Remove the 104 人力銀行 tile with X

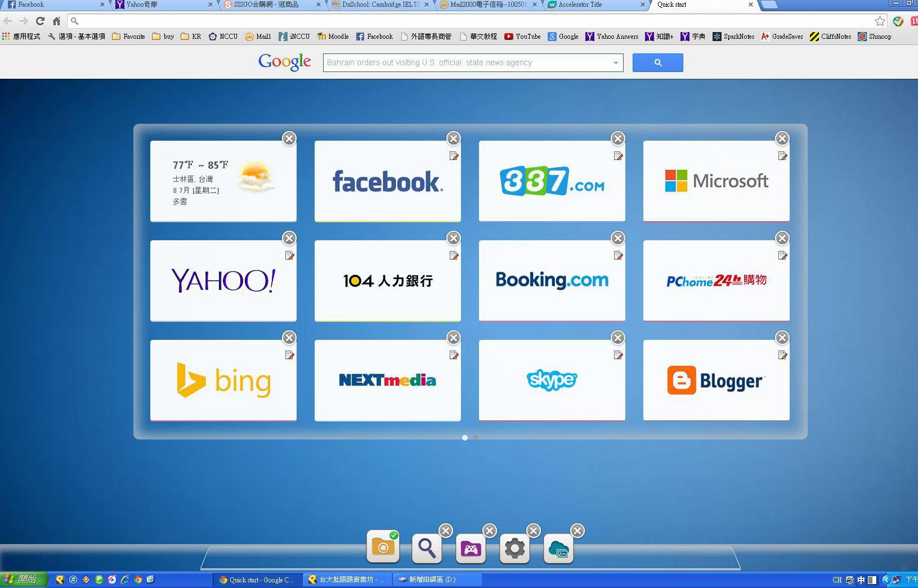(454, 238)
